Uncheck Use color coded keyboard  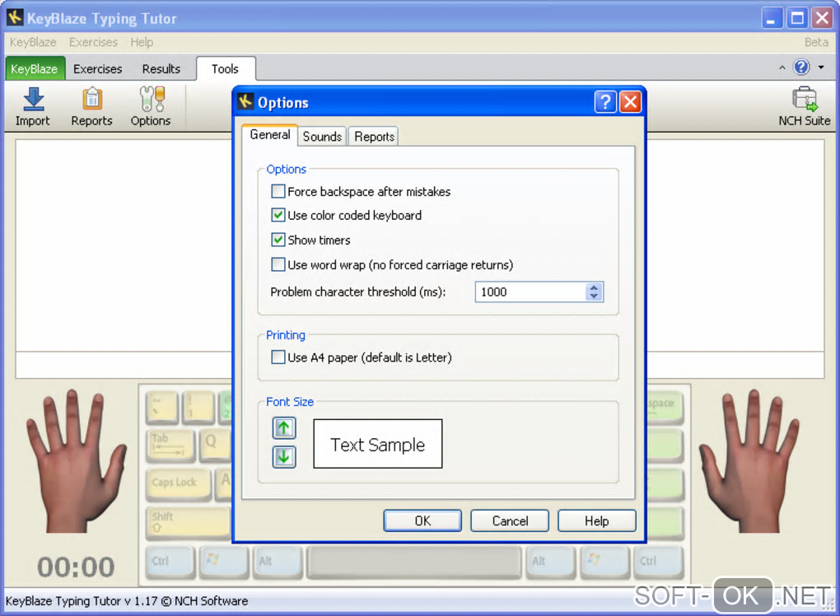(x=278, y=215)
